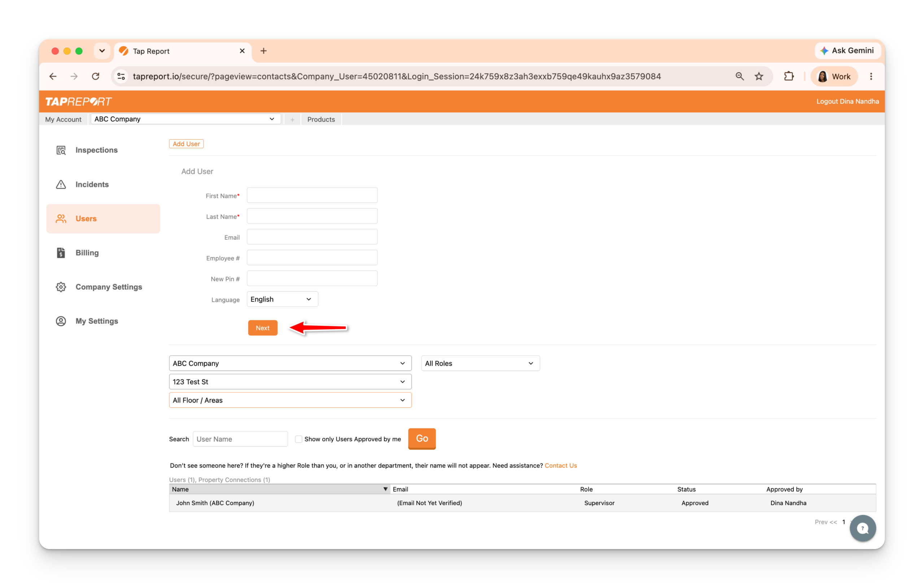
Task: Focus the Last Name field
Action: click(312, 216)
